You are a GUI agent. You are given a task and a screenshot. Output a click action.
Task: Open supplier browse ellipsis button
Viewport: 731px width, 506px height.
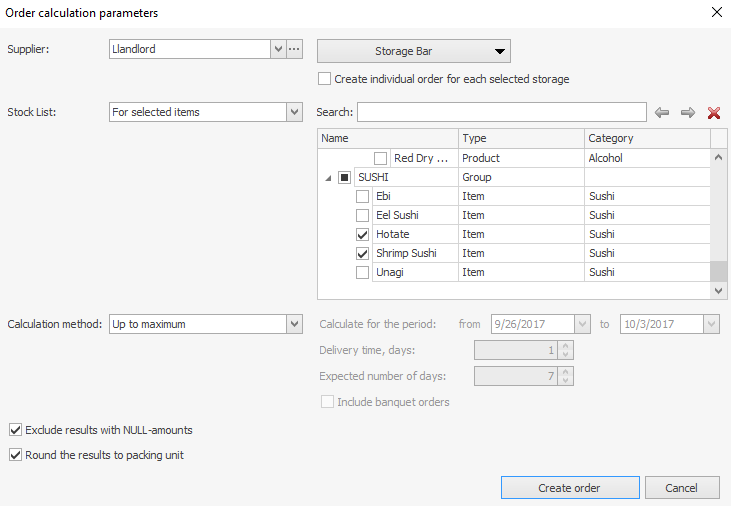[x=294, y=49]
